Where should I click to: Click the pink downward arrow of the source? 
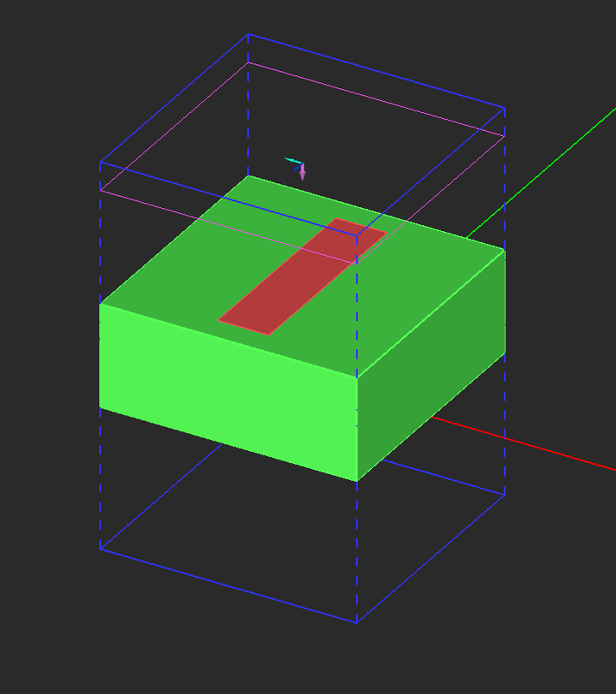coord(303,172)
